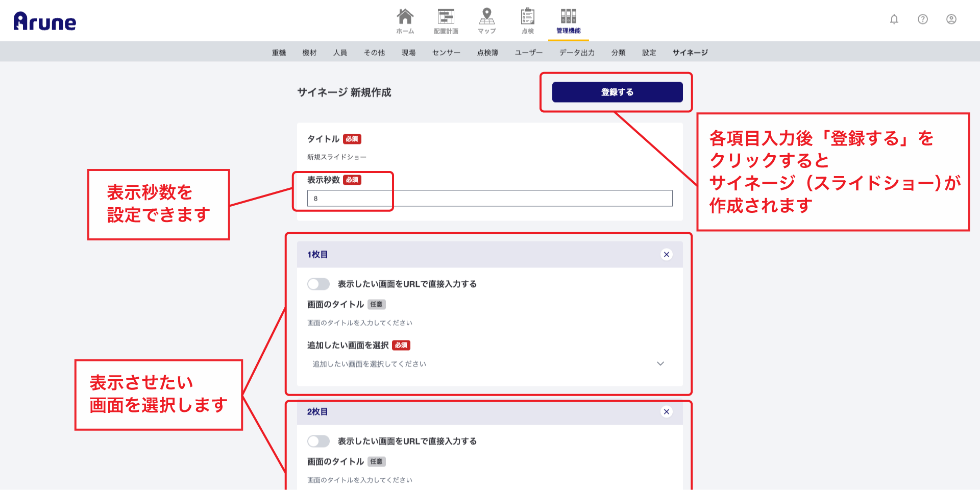Screen dimensions: 980x490
Task: Select センサー submenu tab
Action: 447,53
